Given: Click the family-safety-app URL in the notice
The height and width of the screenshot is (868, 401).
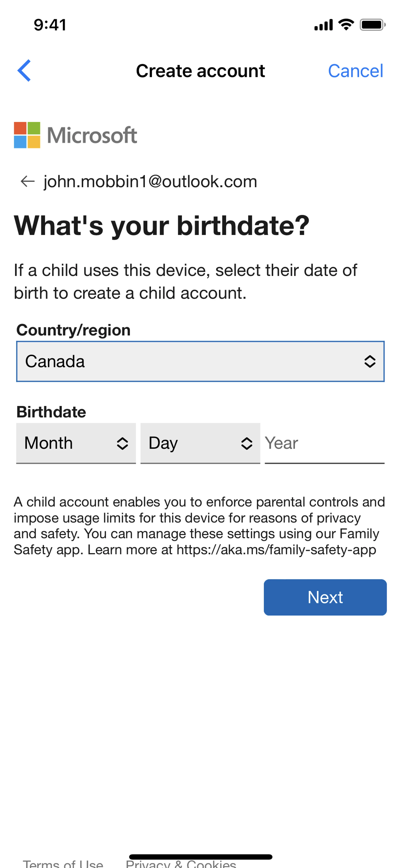Looking at the screenshot, I should 276,550.
